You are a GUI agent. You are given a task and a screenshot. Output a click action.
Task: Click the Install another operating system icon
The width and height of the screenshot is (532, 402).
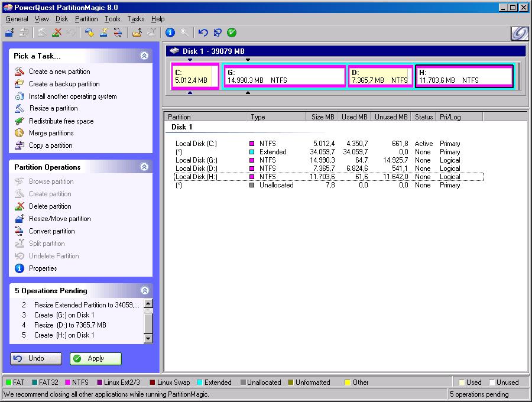click(x=20, y=96)
